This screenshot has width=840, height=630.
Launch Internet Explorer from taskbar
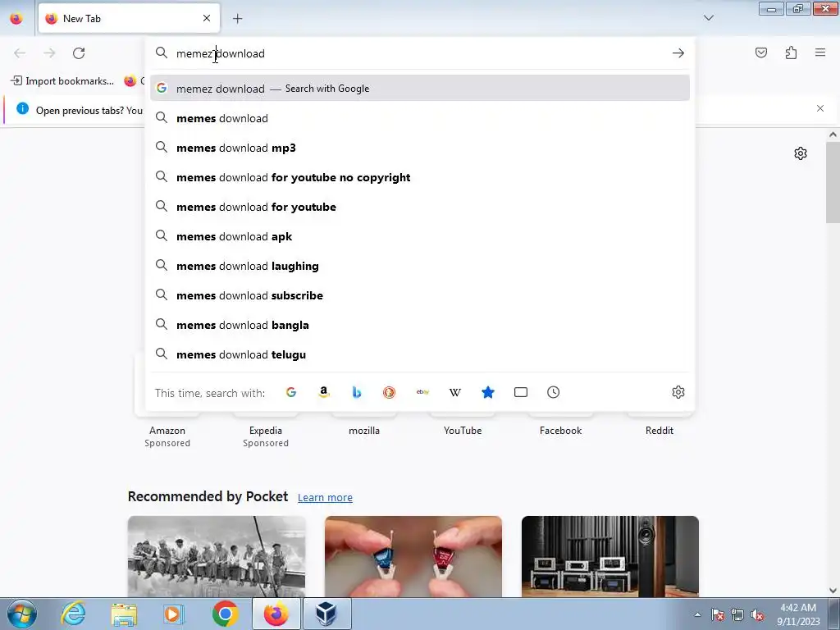pyautogui.click(x=73, y=614)
